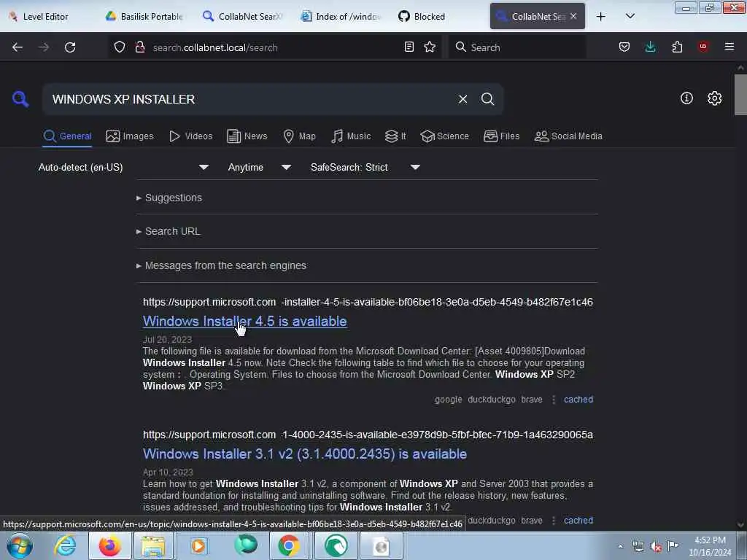Open the extensions puzzle icon
This screenshot has width=747, height=560.
pos(677,47)
